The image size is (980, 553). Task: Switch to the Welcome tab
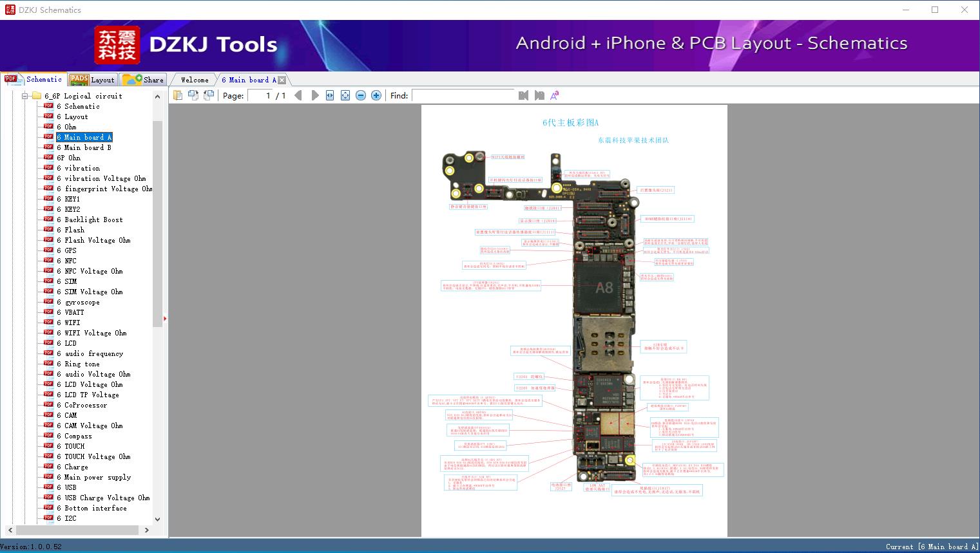(195, 80)
